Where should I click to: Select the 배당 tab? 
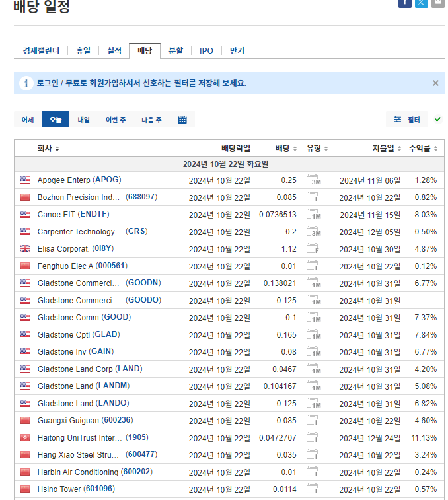pos(145,51)
